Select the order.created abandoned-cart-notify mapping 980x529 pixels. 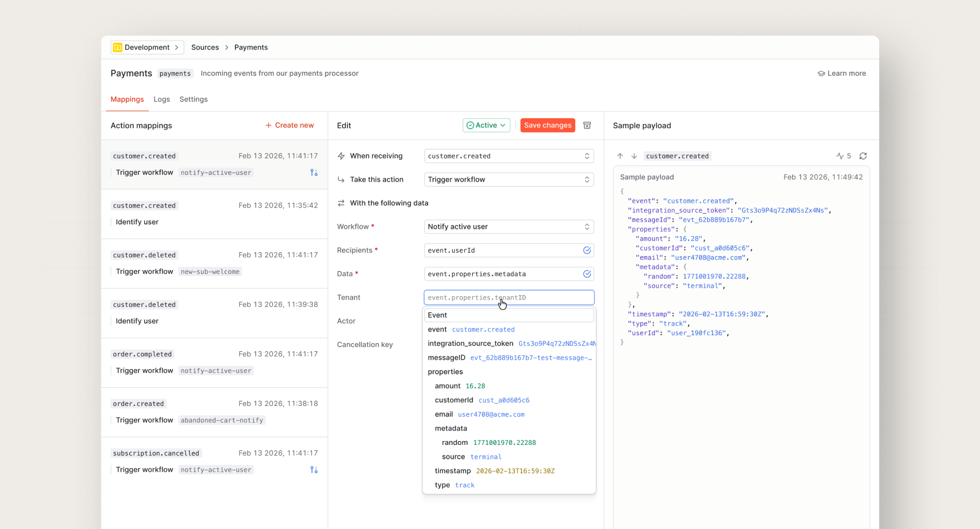click(214, 412)
